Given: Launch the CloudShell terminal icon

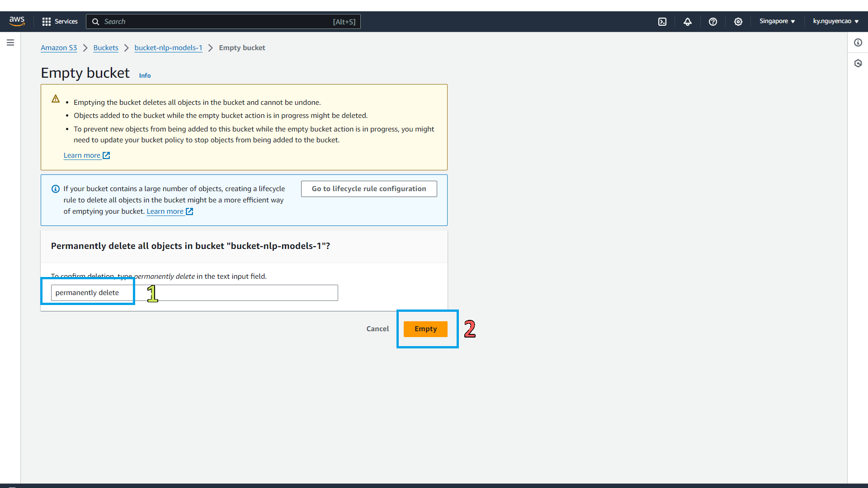Looking at the screenshot, I should point(662,22).
